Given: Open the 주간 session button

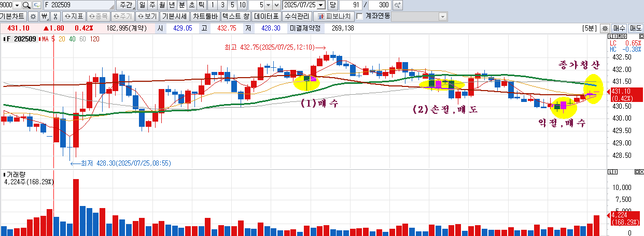Looking at the screenshot, I should 125,5.
